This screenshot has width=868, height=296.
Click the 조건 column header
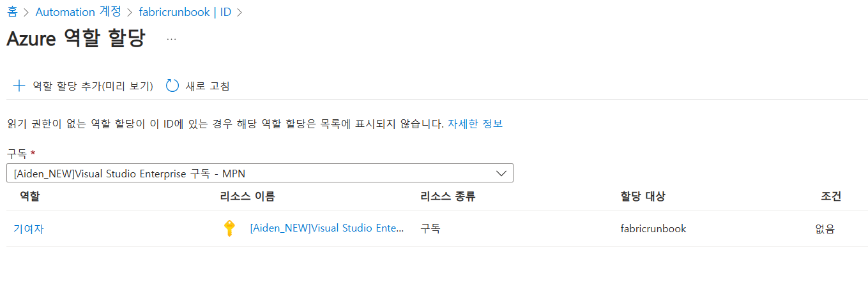[x=831, y=196]
